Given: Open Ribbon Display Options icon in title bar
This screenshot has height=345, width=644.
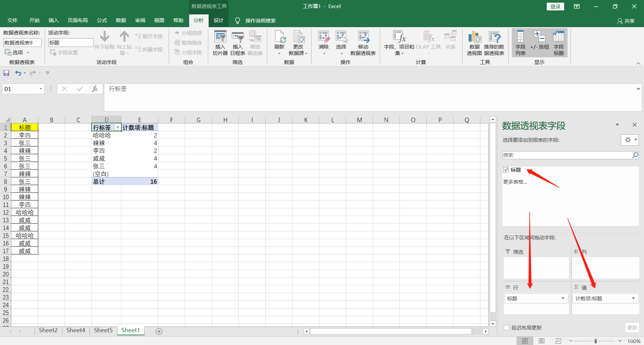Looking at the screenshot, I should [577, 6].
